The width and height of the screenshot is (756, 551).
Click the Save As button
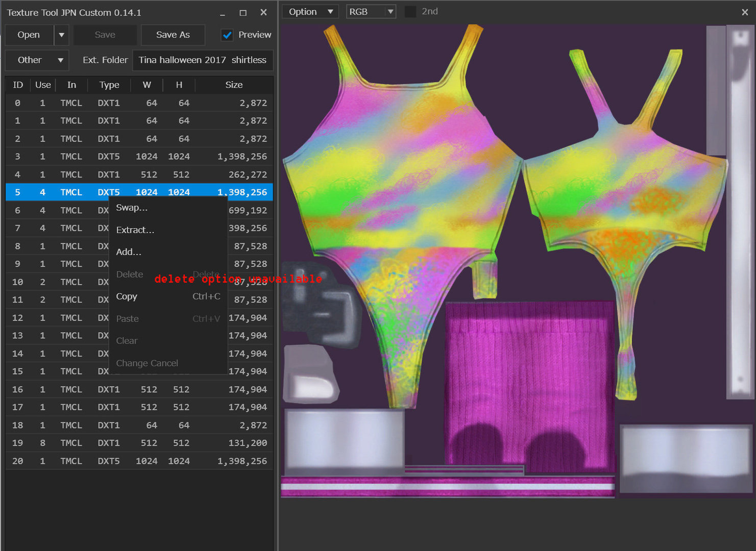tap(173, 35)
